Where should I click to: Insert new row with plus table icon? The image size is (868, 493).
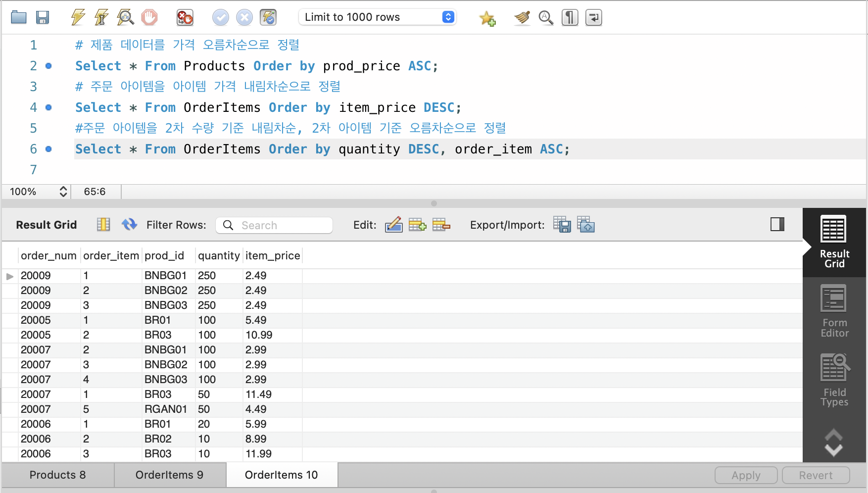417,225
